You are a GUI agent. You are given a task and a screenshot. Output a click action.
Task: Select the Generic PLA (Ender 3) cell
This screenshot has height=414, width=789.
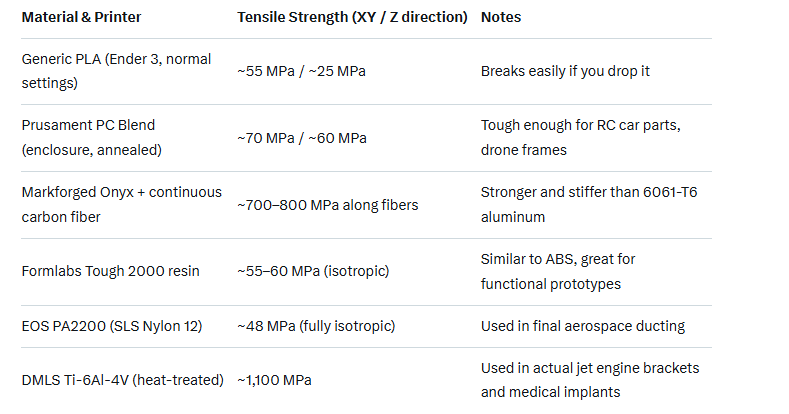click(x=116, y=71)
